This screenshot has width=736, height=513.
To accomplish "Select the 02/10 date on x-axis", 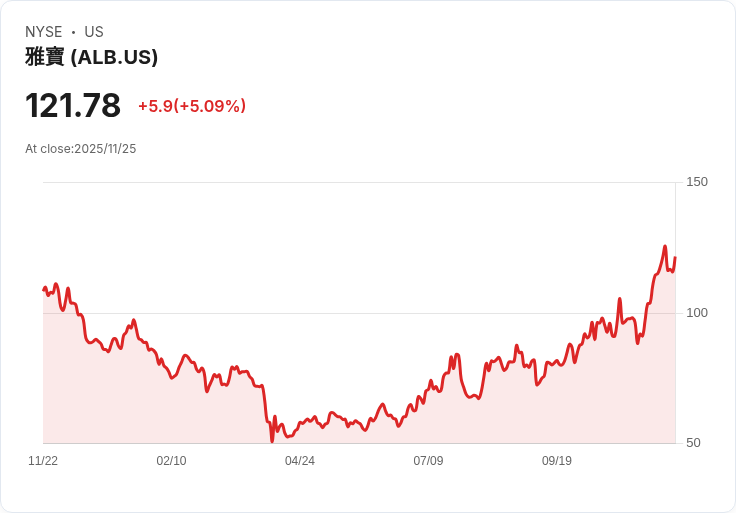I will tap(171, 461).
